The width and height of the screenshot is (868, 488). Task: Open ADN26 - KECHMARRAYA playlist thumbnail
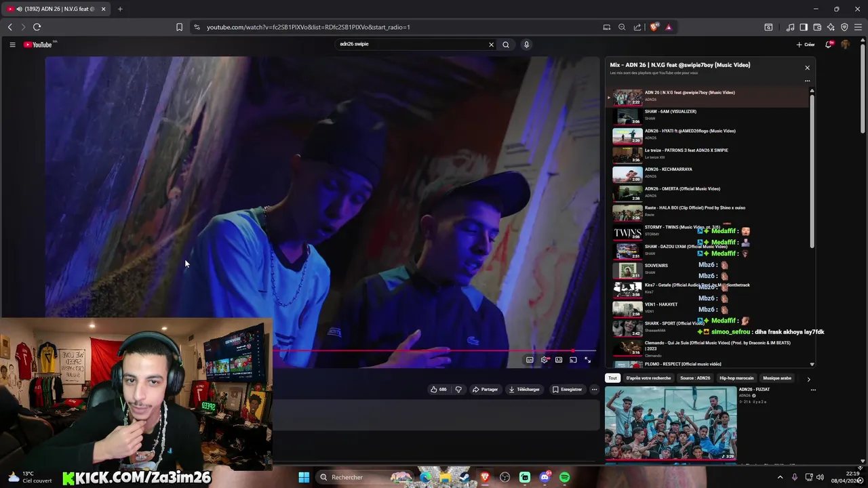[627, 174]
